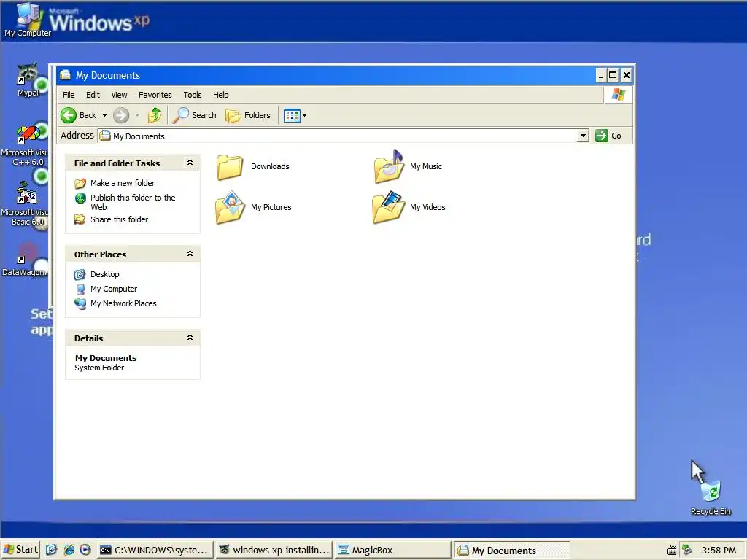
Task: Click the Start button
Action: tap(20, 550)
